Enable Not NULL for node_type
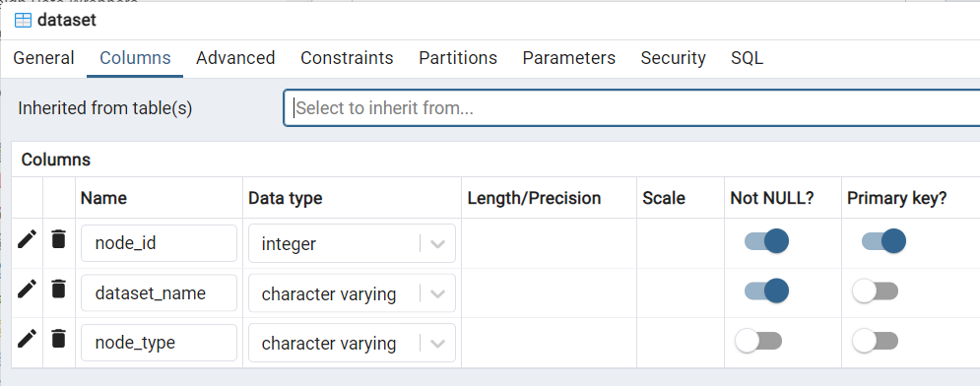 tap(758, 341)
